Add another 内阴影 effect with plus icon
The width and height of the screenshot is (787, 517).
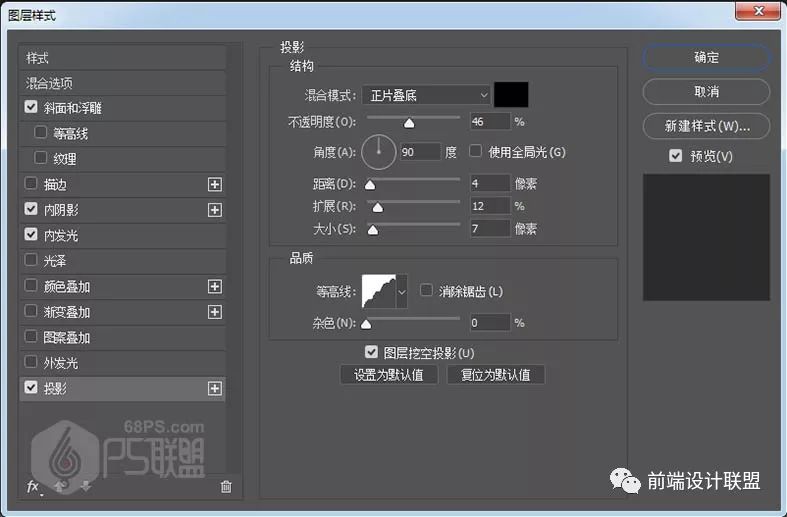[x=215, y=210]
